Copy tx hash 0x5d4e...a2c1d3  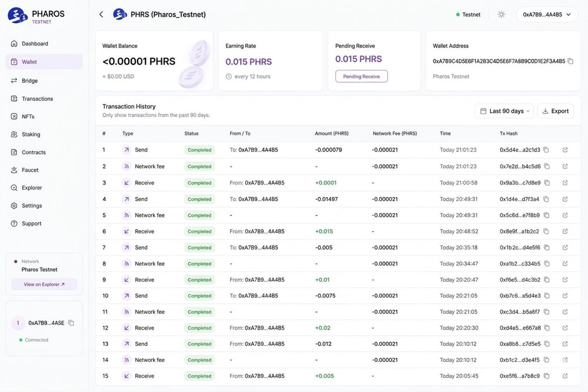click(x=546, y=150)
